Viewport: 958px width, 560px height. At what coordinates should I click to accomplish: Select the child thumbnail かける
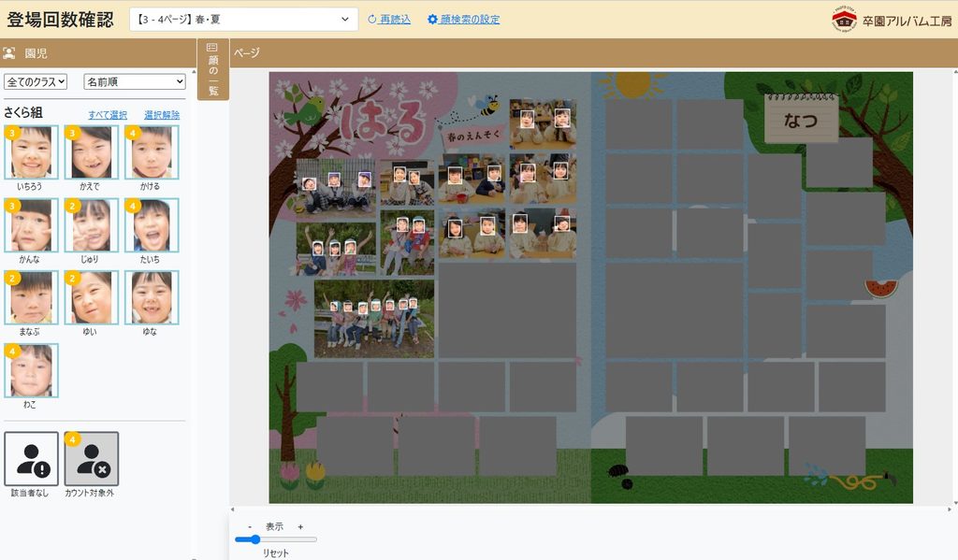[x=152, y=152]
